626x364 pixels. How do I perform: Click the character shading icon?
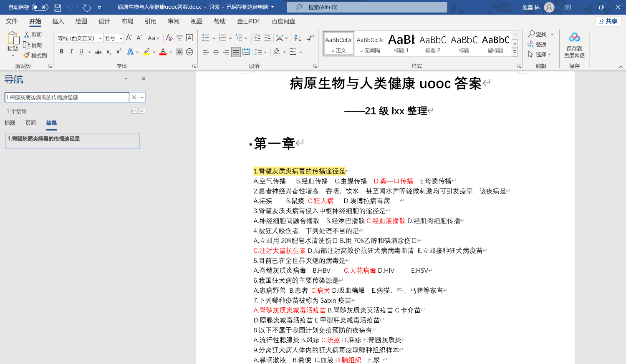tap(179, 52)
